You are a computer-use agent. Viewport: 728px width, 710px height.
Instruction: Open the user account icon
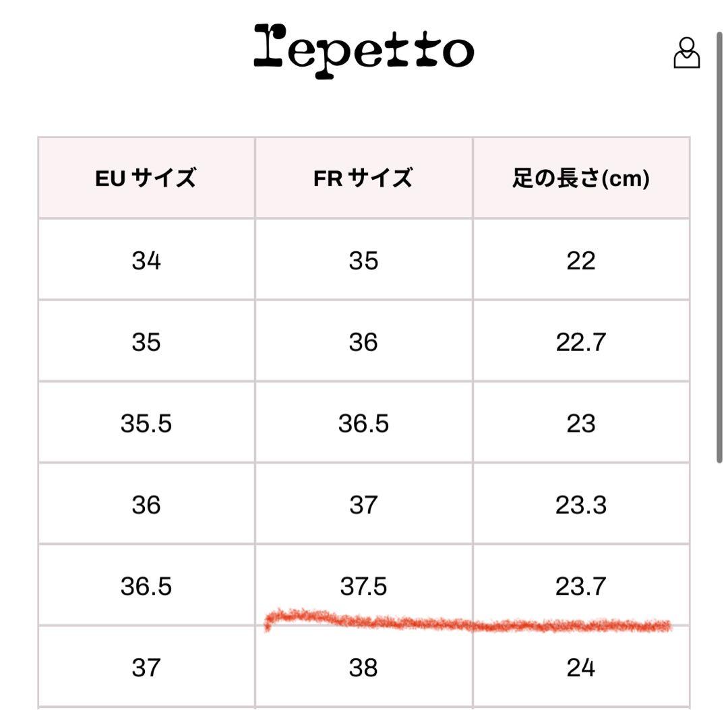tap(686, 53)
